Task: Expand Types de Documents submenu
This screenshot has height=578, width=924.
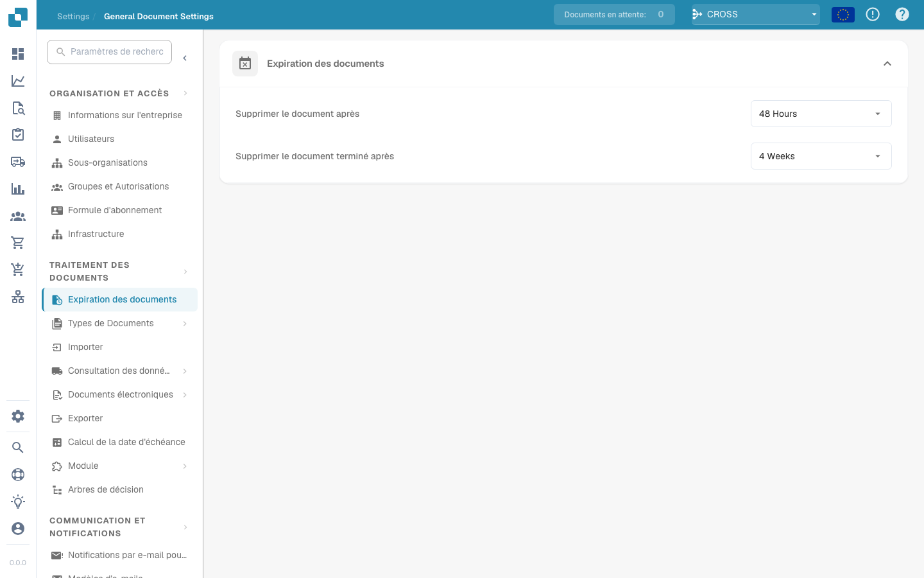Action: tap(185, 324)
